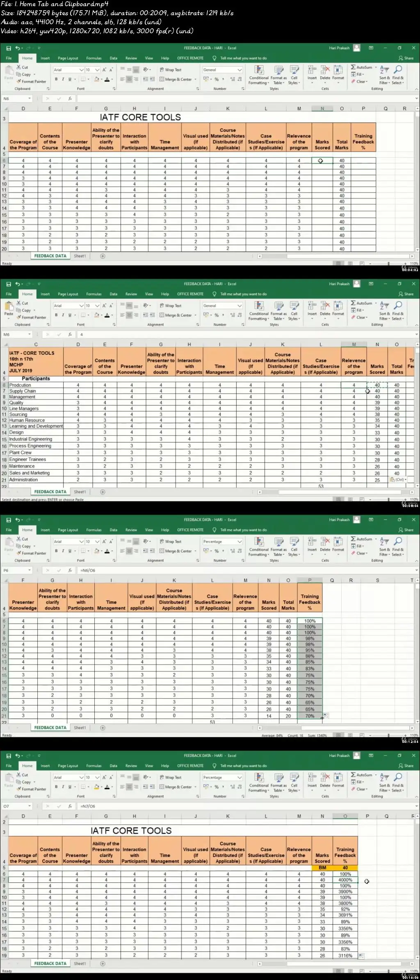Viewport: 420px width, 980px height.
Task: Select FEEDBACK DATA sheet tab in 00:16:06 frame
Action: click(50, 964)
